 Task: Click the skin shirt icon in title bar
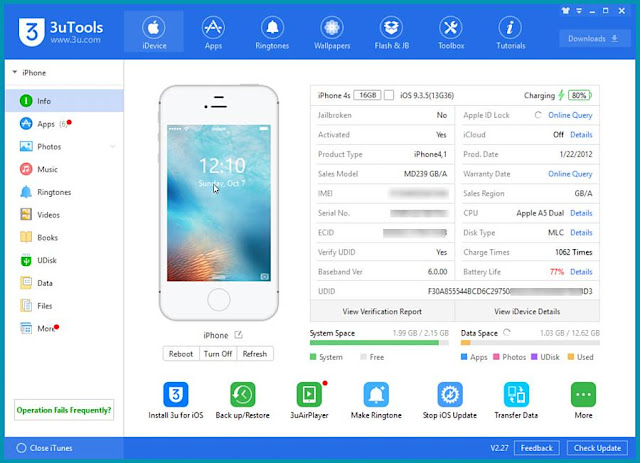[565, 11]
